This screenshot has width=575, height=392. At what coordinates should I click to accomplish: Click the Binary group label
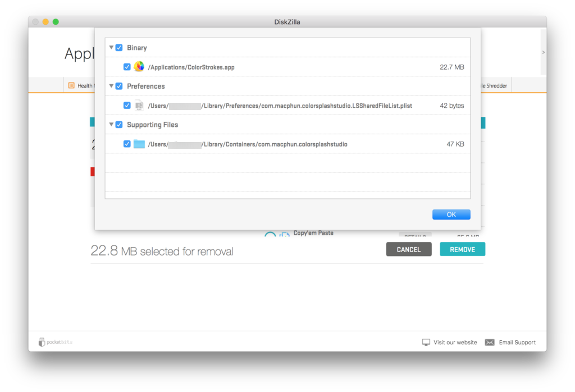tap(137, 48)
